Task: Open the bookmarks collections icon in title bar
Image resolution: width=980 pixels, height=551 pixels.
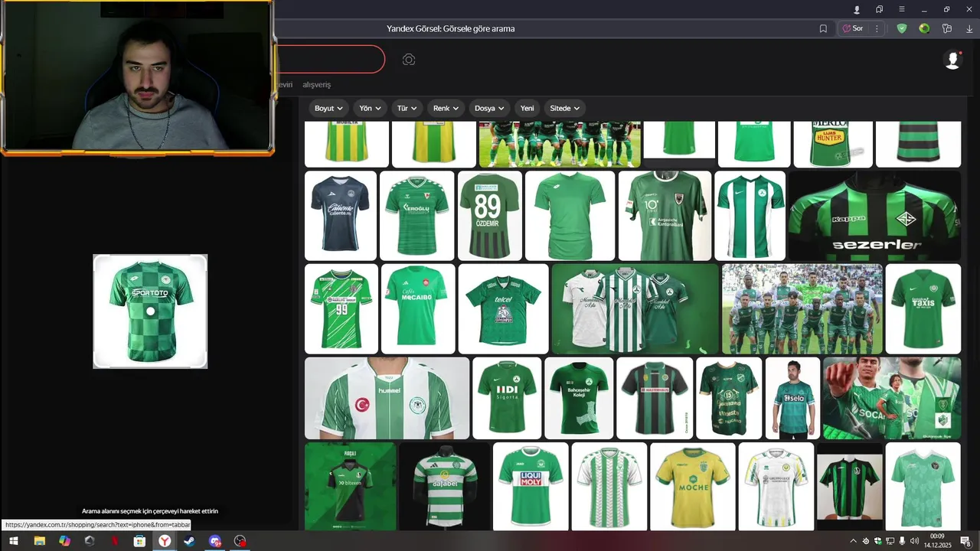Action: click(880, 9)
